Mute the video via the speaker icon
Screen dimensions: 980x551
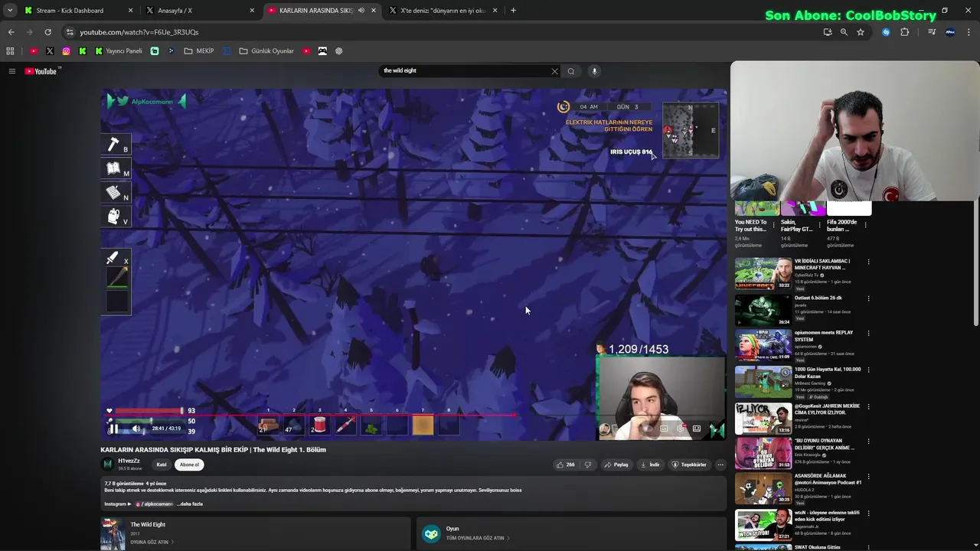coord(136,429)
